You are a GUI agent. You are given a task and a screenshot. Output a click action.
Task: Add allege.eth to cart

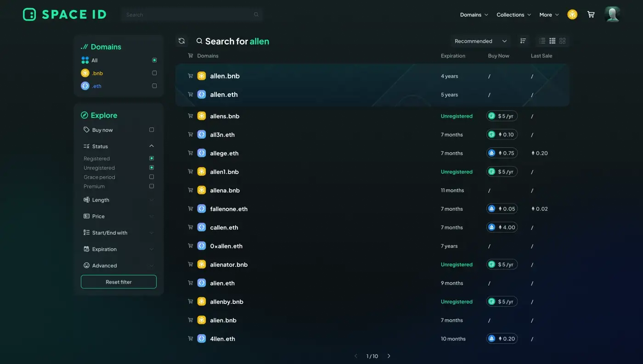pyautogui.click(x=190, y=153)
